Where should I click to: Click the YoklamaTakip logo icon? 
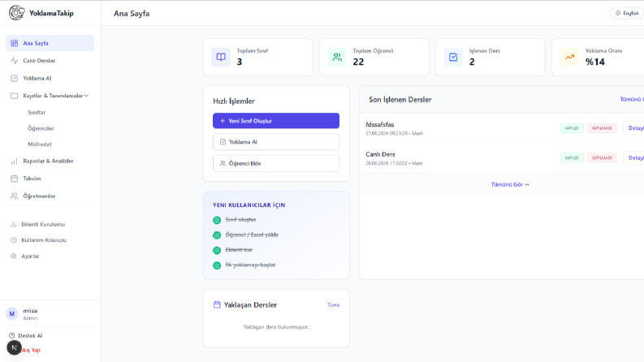coord(16,13)
